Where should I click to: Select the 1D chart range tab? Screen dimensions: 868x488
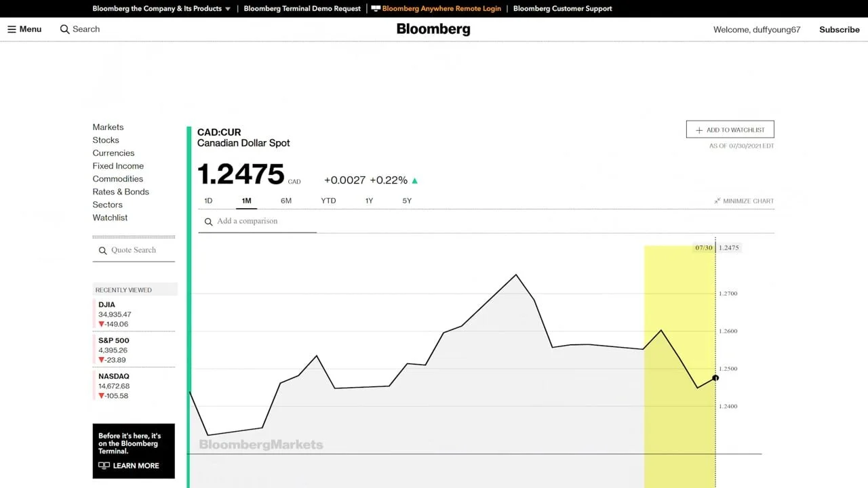tap(208, 201)
